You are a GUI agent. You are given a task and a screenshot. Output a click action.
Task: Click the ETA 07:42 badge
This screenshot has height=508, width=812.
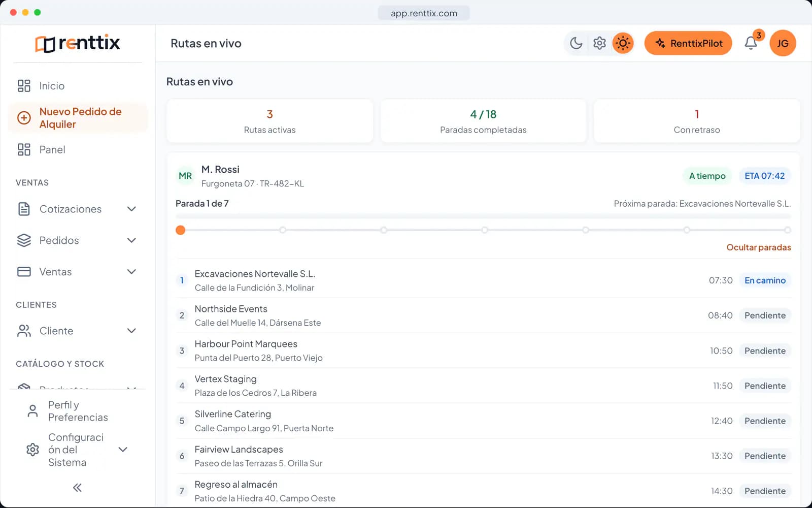coord(764,176)
